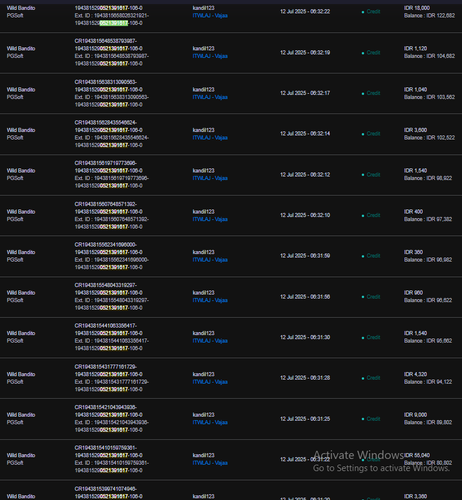Click username kandil123 in 06:31:30 row
The image size is (462, 500).
point(203,333)
